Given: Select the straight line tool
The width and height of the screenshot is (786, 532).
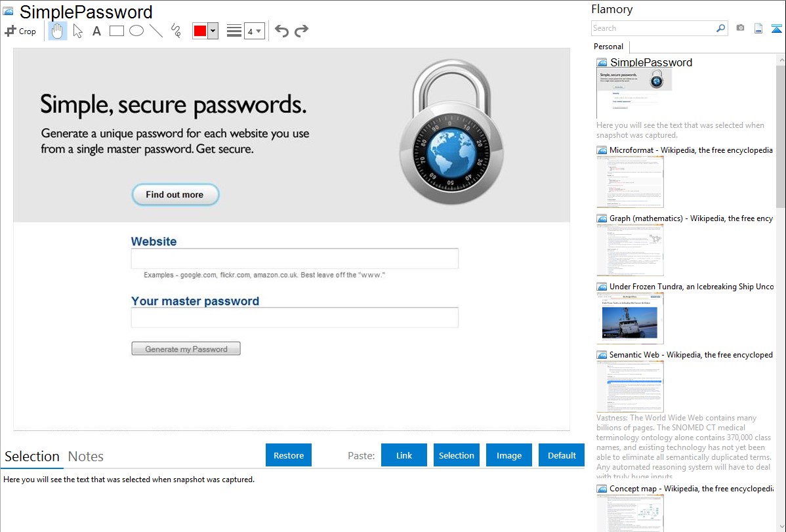Looking at the screenshot, I should coord(156,31).
